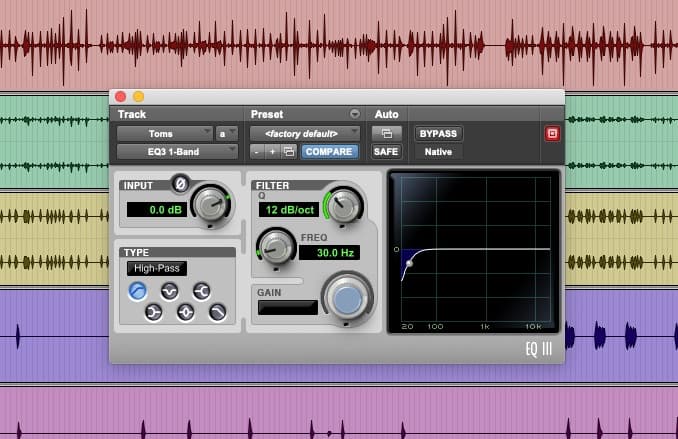The height and width of the screenshot is (439, 678).
Task: Open the EQ3 1-Band plug-in selector
Action: 177,152
